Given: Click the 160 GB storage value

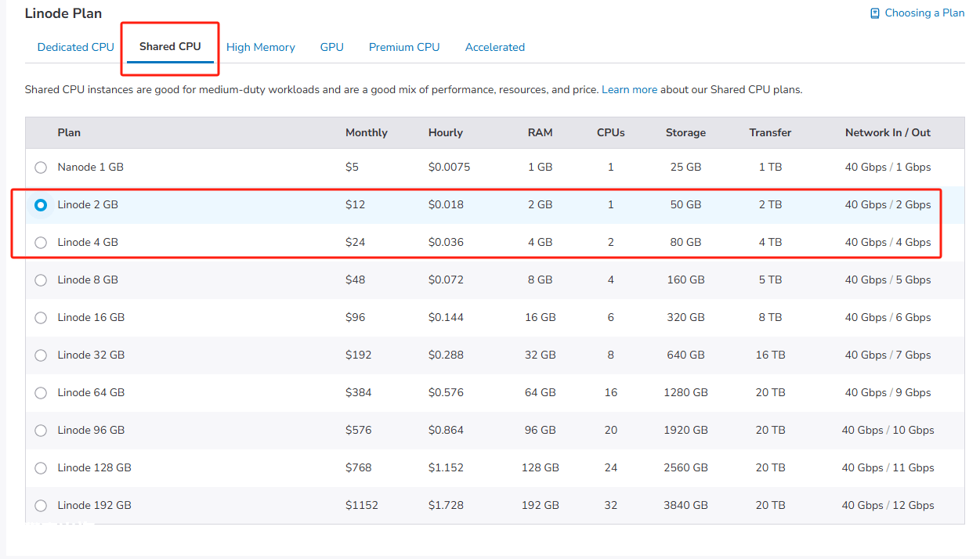Looking at the screenshot, I should (685, 279).
